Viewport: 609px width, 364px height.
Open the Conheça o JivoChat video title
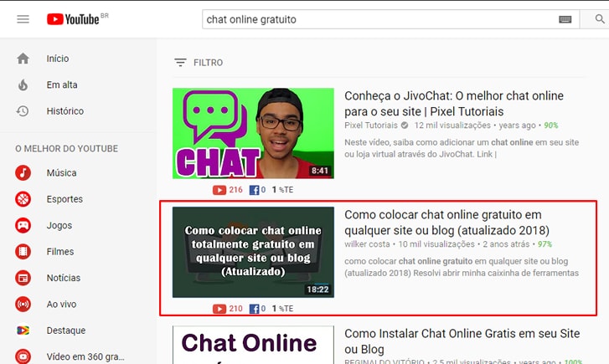454,104
